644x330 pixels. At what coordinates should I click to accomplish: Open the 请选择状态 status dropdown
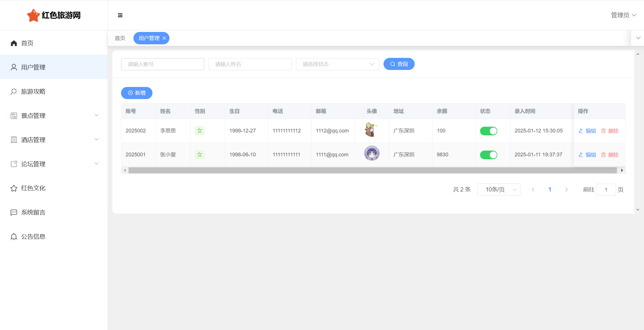[x=337, y=64]
